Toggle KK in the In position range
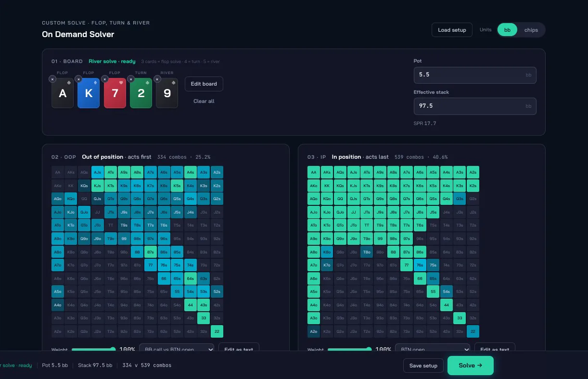This screenshot has width=588, height=379. click(327, 186)
